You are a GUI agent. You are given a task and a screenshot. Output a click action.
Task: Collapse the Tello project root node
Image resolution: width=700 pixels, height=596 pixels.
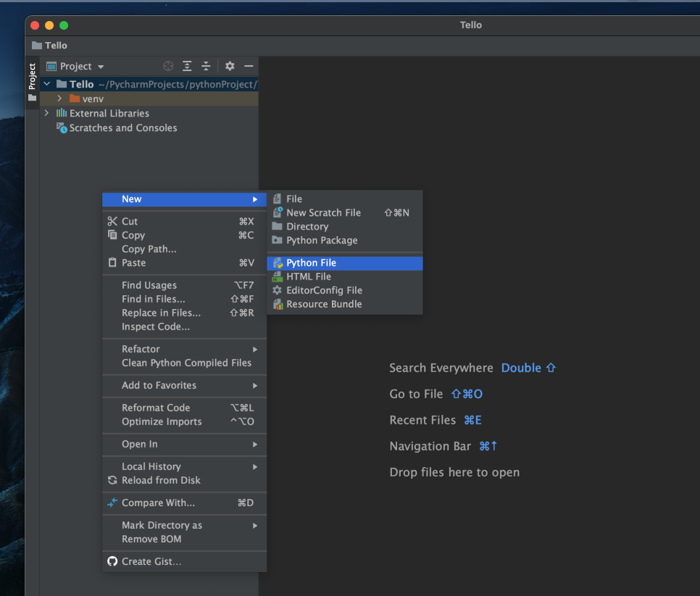[x=46, y=84]
